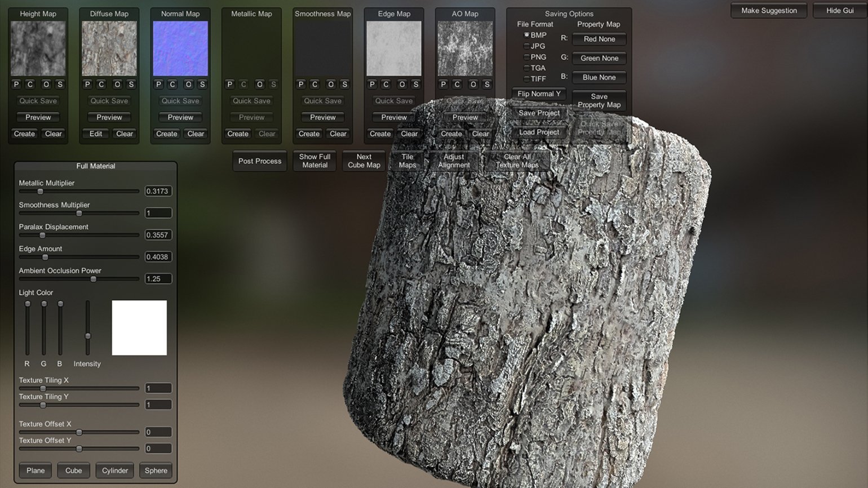Click the Edge Amount value field

(x=158, y=257)
